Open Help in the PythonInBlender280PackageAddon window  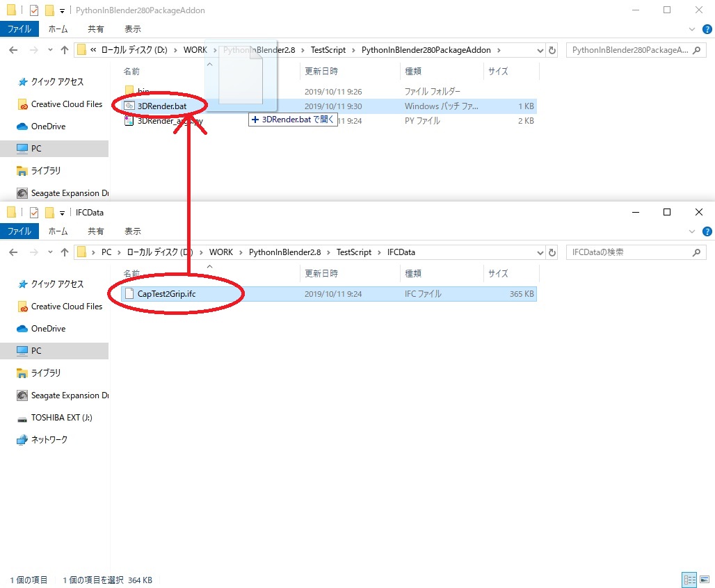[x=707, y=29]
